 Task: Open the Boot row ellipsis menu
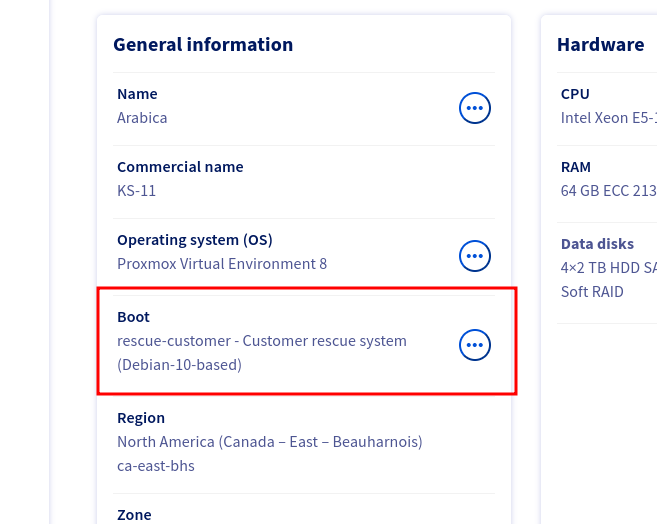click(x=475, y=345)
